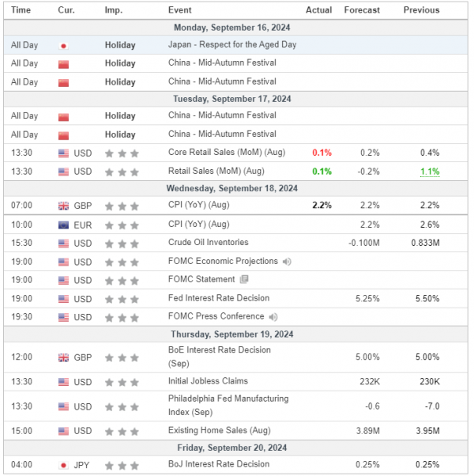Click the 0.833M previous value
The height and width of the screenshot is (476, 474).
[426, 243]
